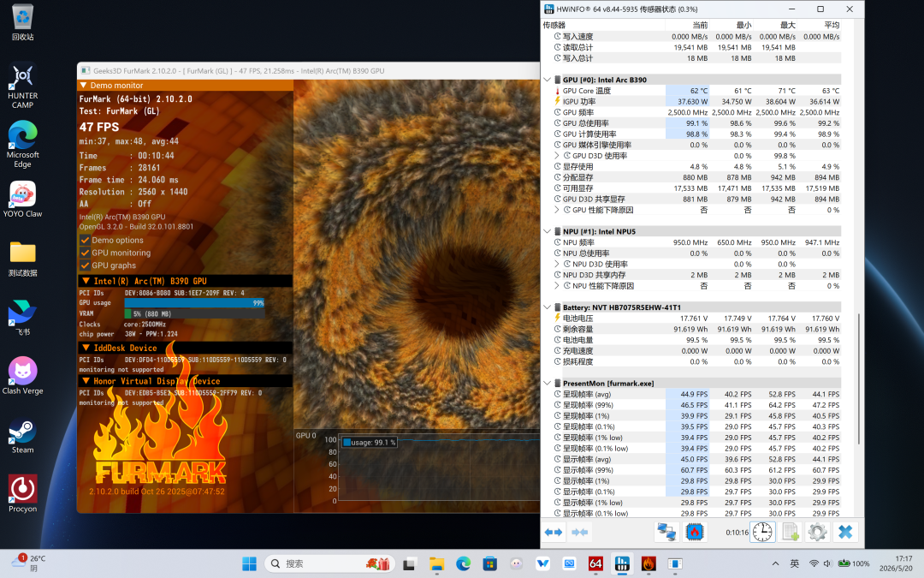Collapse Intel(R) Arc(TM) B390 GPU section in FurMark
This screenshot has height=578, width=924.
pyautogui.click(x=86, y=281)
